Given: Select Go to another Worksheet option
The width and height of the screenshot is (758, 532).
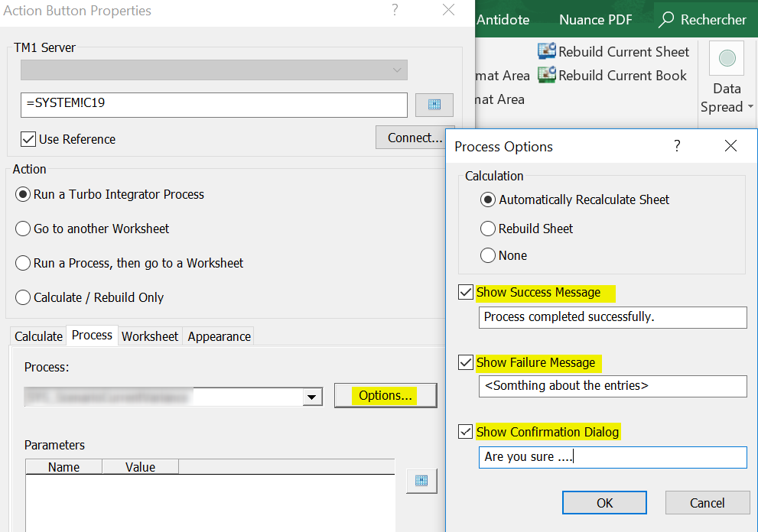Looking at the screenshot, I should click(x=23, y=229).
